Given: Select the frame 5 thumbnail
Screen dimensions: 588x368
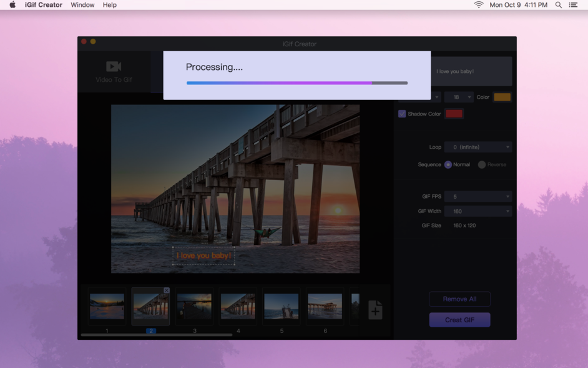Looking at the screenshot, I should tap(281, 306).
